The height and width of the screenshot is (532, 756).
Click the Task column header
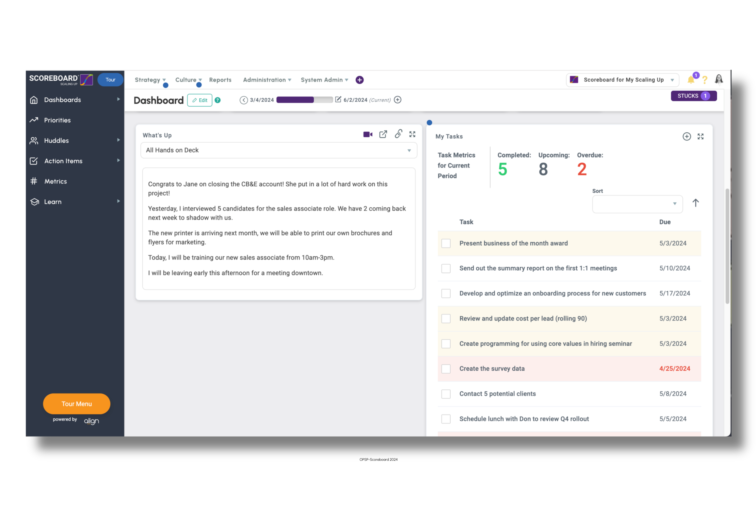point(466,222)
